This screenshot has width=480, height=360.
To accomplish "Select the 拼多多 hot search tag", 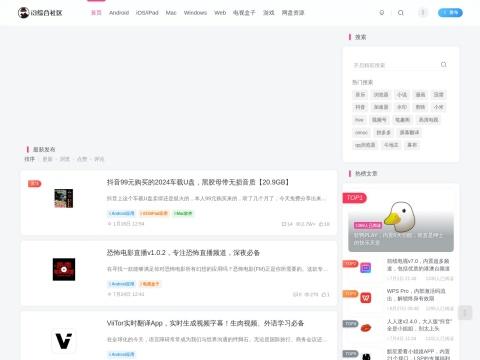I will (x=383, y=132).
